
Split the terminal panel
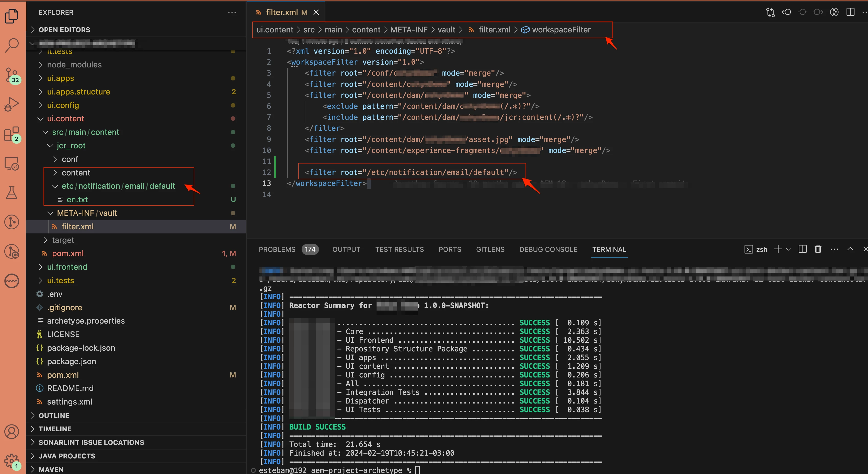pyautogui.click(x=802, y=249)
